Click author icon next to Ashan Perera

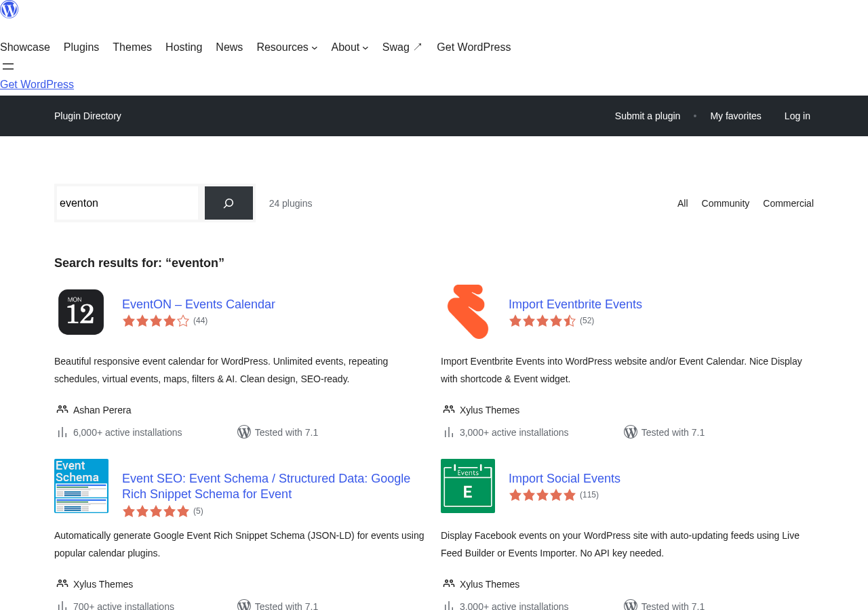[x=62, y=409]
